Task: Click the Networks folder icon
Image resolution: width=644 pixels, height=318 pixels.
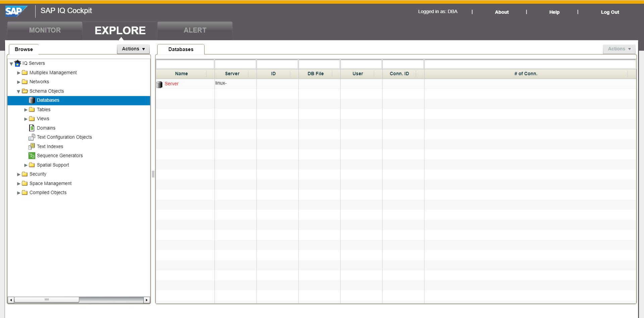Action: click(25, 82)
